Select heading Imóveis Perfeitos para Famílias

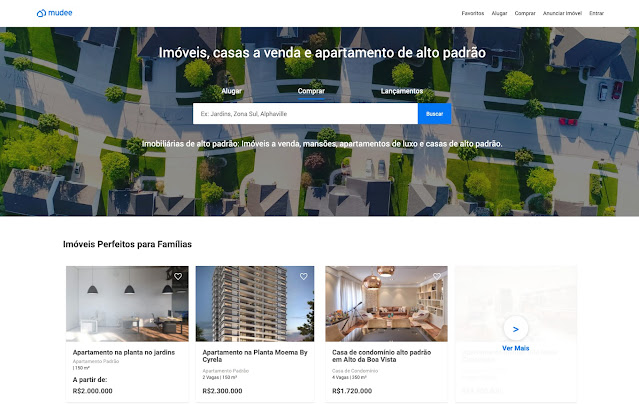(127, 244)
